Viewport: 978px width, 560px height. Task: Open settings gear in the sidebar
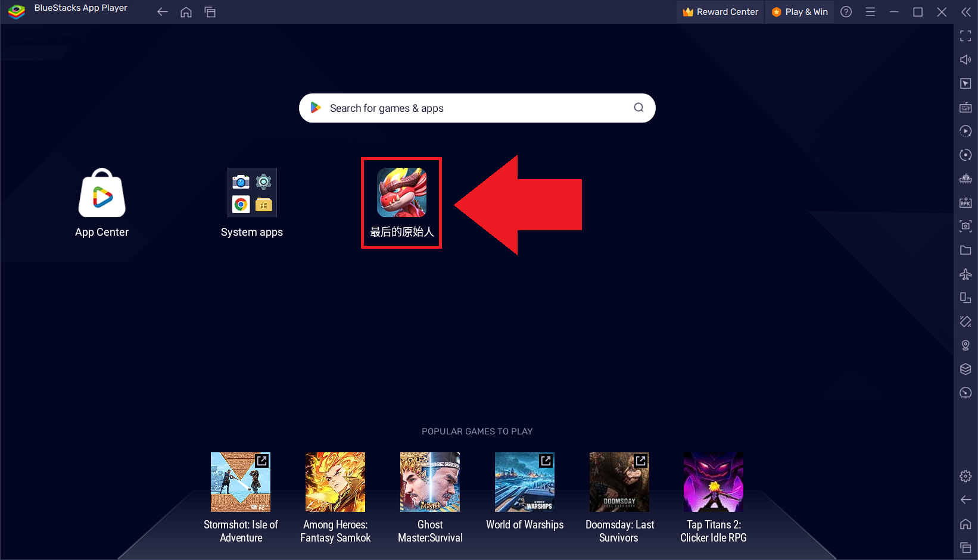(965, 476)
